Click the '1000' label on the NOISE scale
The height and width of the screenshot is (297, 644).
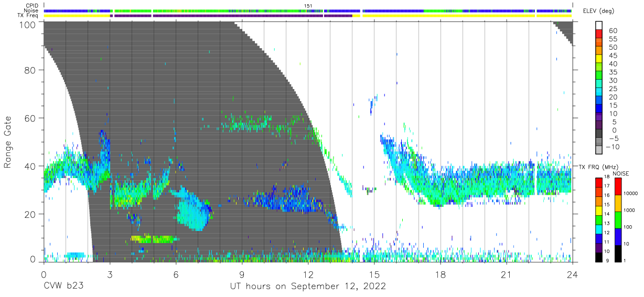coord(629,210)
